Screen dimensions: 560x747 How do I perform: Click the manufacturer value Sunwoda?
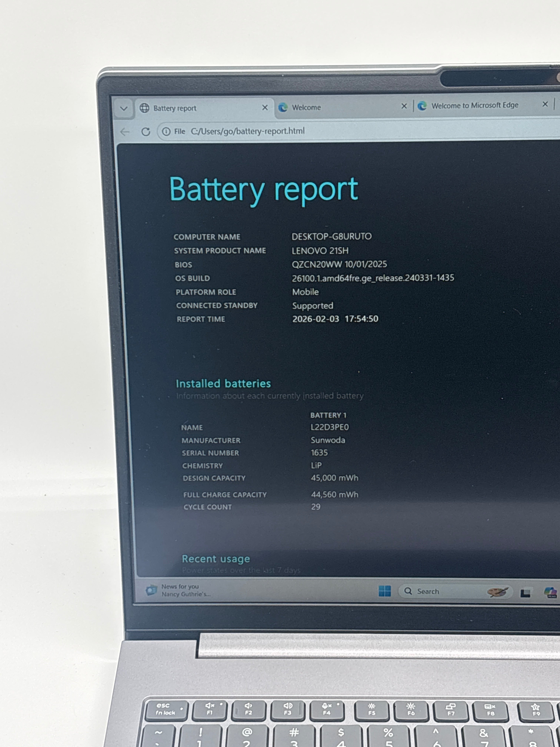click(x=328, y=440)
